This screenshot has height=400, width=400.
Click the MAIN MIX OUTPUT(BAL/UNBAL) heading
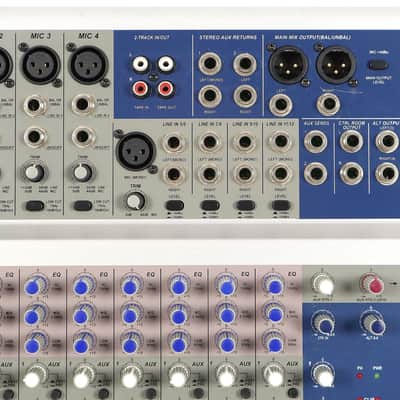point(313,37)
